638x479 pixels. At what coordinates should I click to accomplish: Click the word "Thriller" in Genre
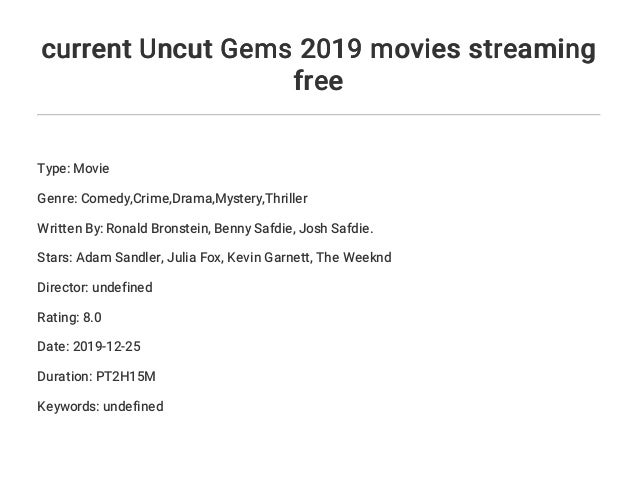click(x=286, y=199)
